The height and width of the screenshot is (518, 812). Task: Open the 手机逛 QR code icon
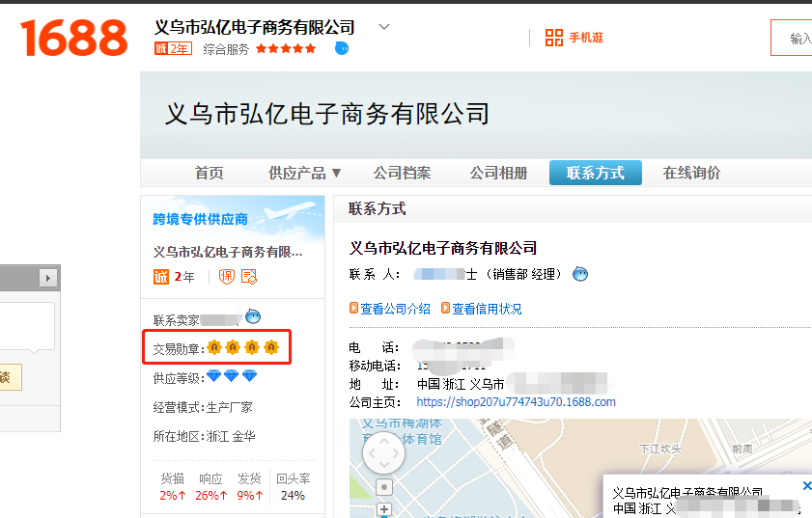pyautogui.click(x=553, y=38)
